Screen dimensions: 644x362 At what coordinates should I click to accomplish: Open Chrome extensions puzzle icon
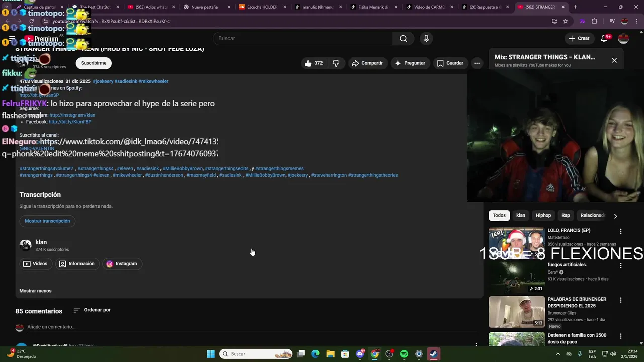pyautogui.click(x=595, y=21)
